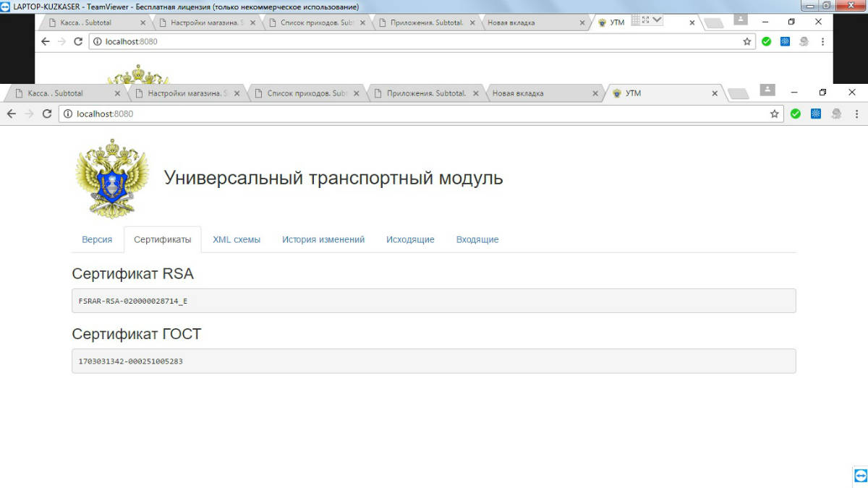Go back using the lower browser's back arrow
Viewport: 868px width, 488px height.
pos(12,114)
